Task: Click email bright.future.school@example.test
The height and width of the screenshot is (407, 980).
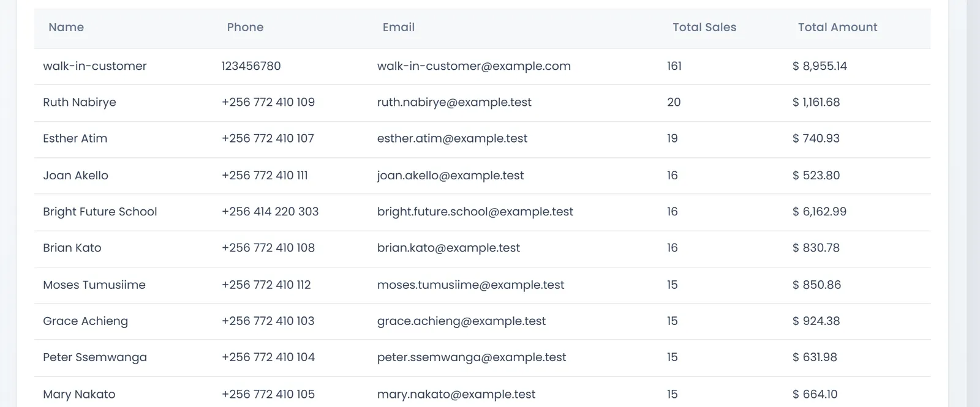Action: pyautogui.click(x=475, y=211)
